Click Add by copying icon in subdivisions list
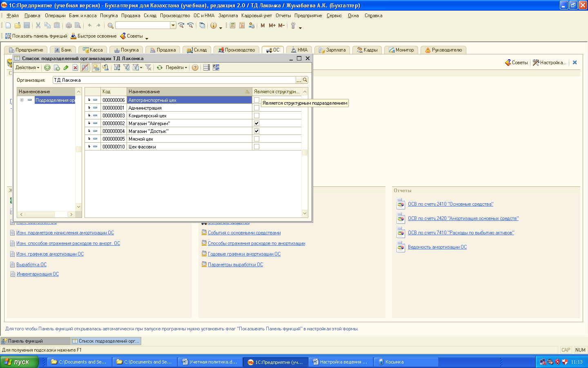 57,67
